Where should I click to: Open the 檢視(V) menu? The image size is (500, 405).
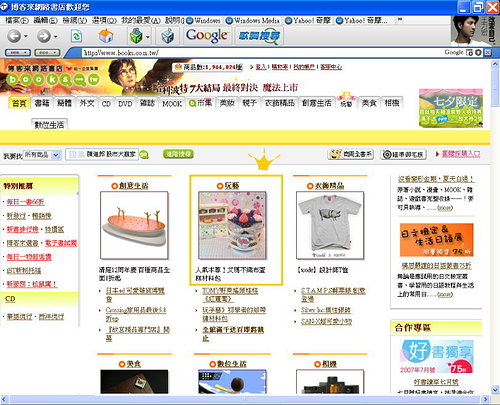point(75,20)
